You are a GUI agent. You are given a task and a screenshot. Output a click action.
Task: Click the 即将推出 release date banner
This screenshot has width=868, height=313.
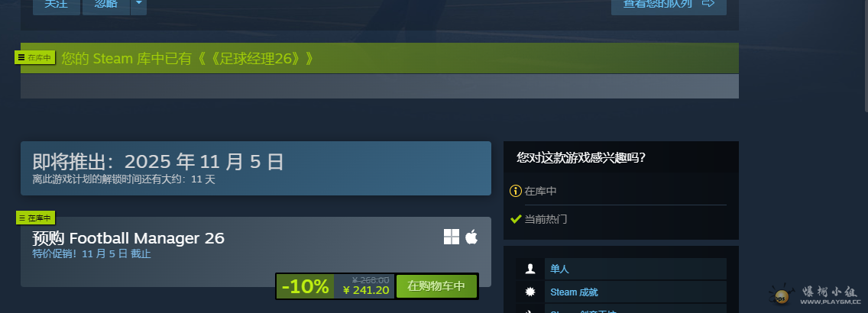click(x=256, y=168)
